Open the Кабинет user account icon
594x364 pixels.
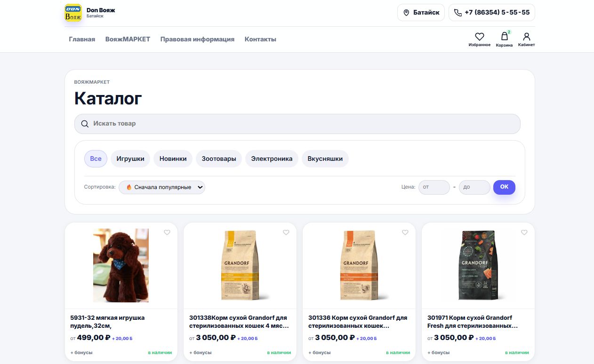(526, 37)
